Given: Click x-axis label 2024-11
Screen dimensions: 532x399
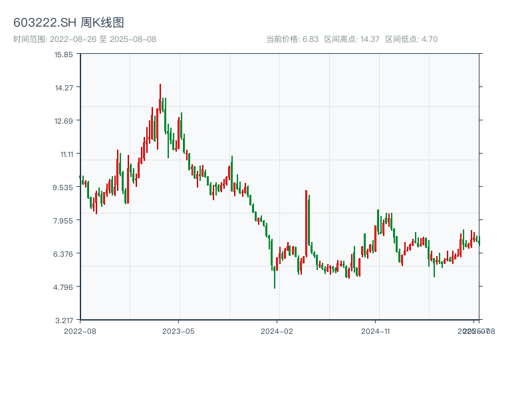Looking at the screenshot, I should coord(375,331).
